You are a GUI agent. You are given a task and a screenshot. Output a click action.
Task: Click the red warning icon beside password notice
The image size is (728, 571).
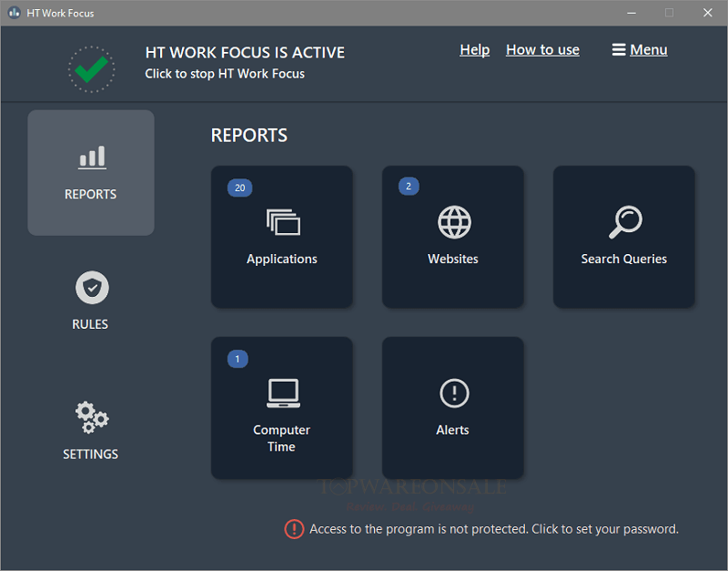click(x=294, y=529)
